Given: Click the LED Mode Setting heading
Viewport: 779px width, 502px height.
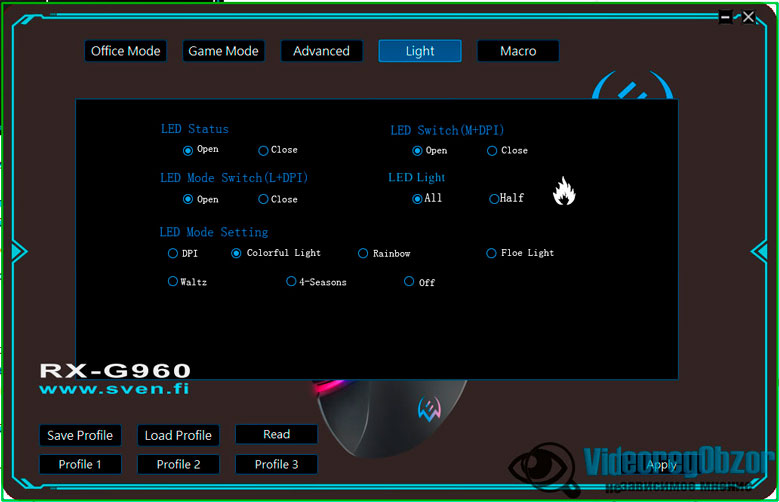Looking at the screenshot, I should (214, 232).
